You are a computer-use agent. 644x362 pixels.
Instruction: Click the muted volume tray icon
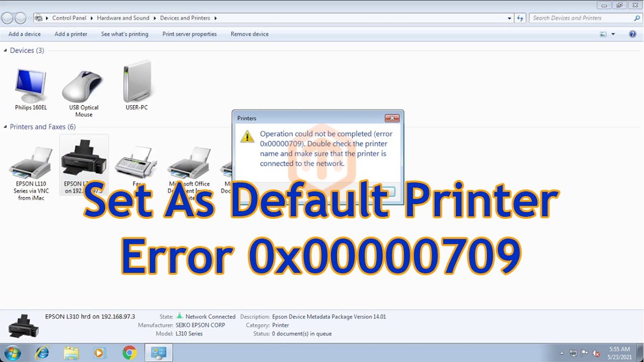pos(596,353)
